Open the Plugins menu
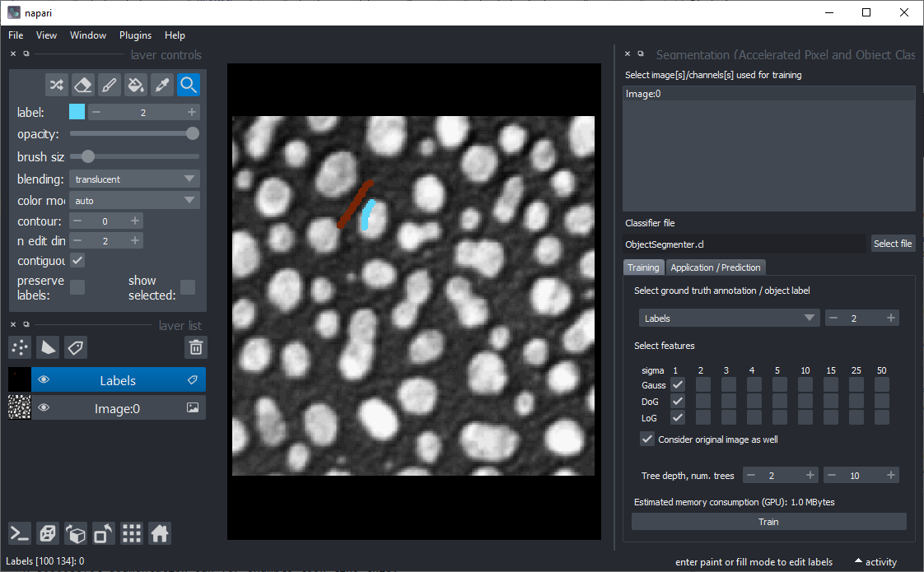924x572 pixels. coord(135,35)
